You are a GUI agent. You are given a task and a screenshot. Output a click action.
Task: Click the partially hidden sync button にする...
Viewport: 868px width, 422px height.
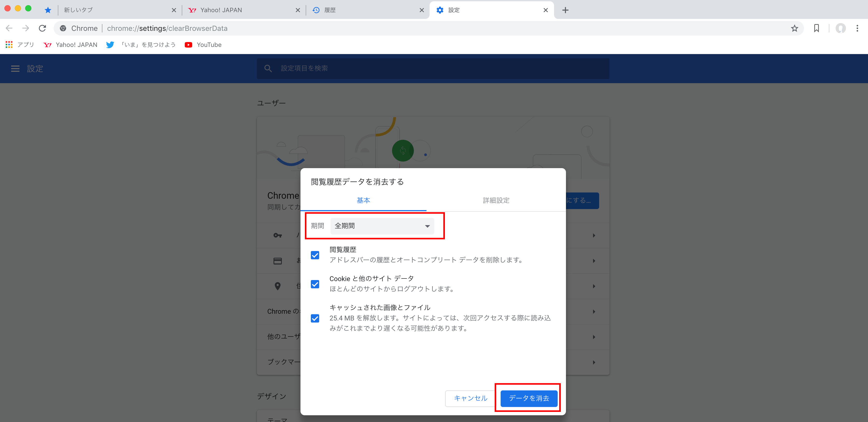tap(582, 201)
